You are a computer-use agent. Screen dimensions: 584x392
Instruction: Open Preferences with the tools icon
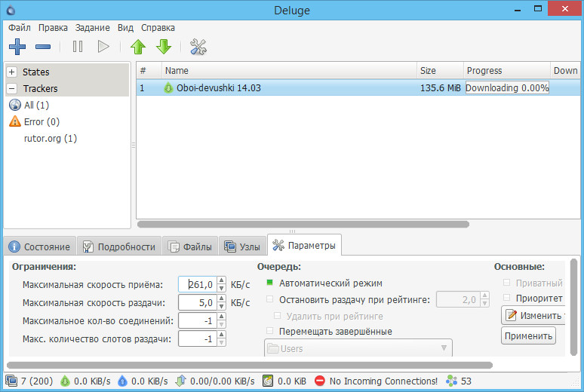(x=198, y=47)
